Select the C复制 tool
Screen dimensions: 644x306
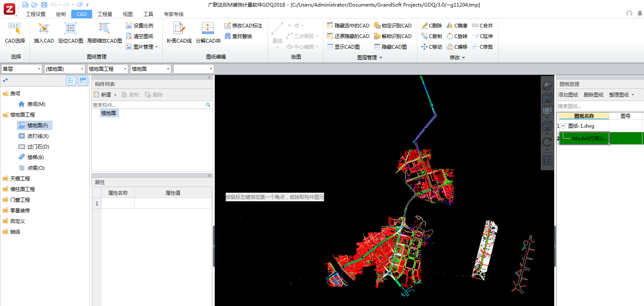[432, 36]
